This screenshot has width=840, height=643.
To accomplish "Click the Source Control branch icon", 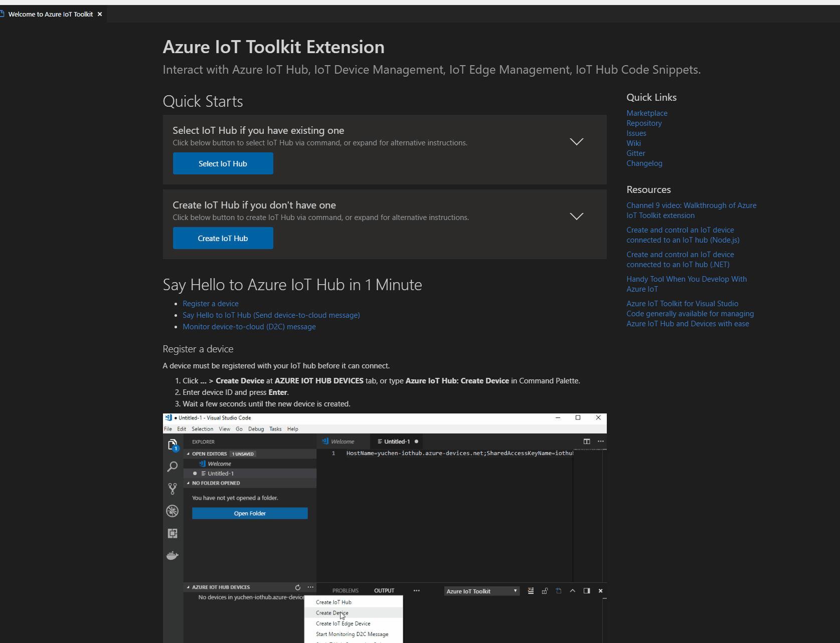I will tap(173, 489).
